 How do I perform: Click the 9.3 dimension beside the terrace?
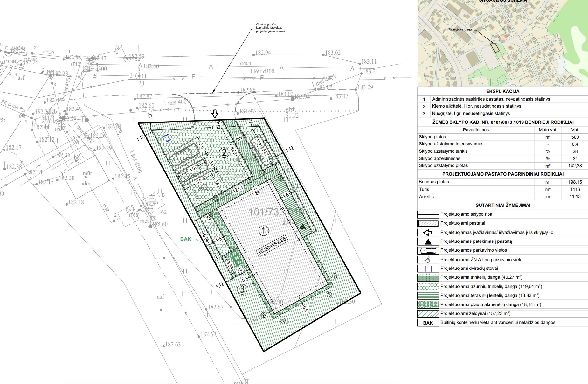pos(283,210)
